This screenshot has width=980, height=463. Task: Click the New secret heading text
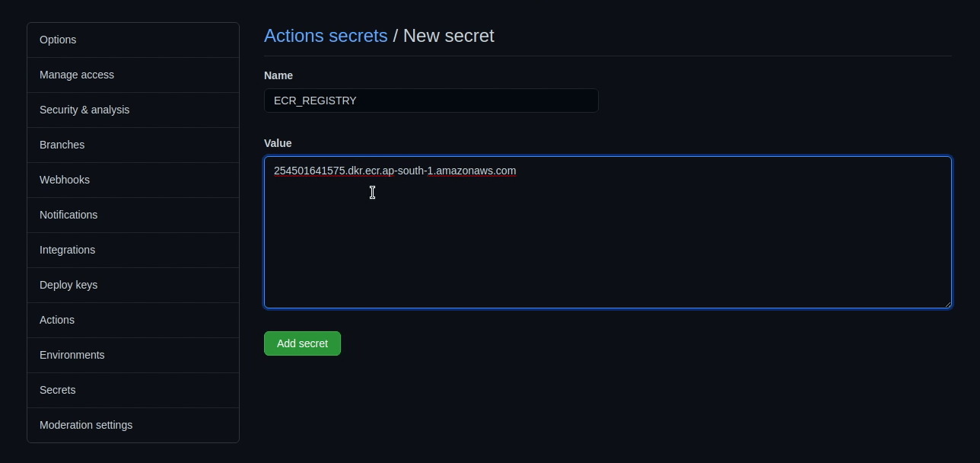(449, 36)
